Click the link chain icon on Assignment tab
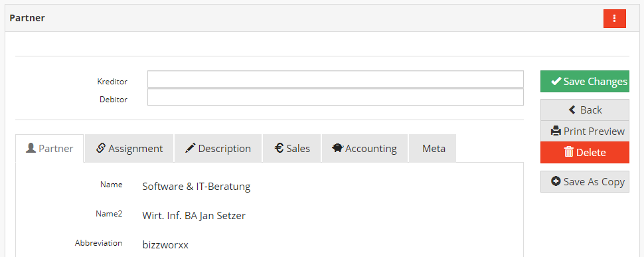Image resolution: width=644 pixels, height=257 pixels. coord(101,148)
